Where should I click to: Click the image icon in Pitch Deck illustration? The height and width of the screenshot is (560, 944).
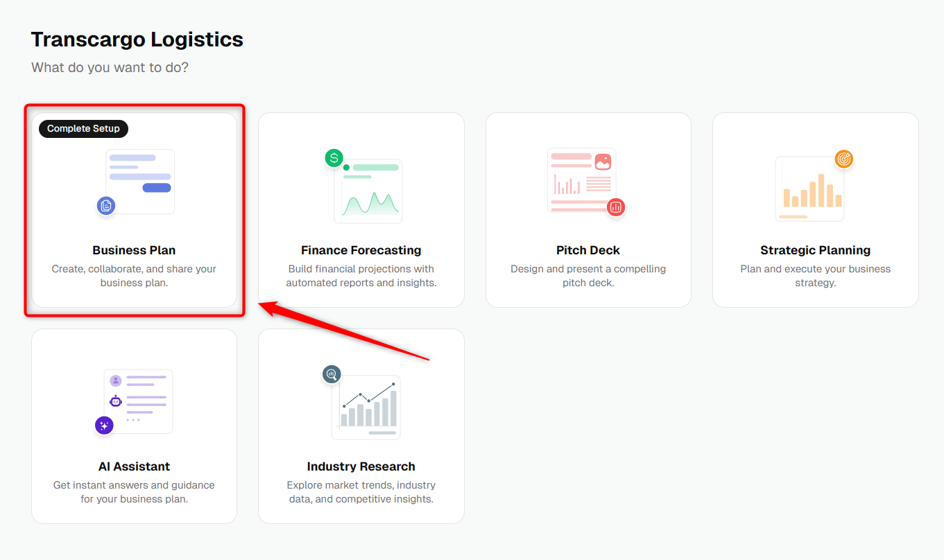point(603,161)
